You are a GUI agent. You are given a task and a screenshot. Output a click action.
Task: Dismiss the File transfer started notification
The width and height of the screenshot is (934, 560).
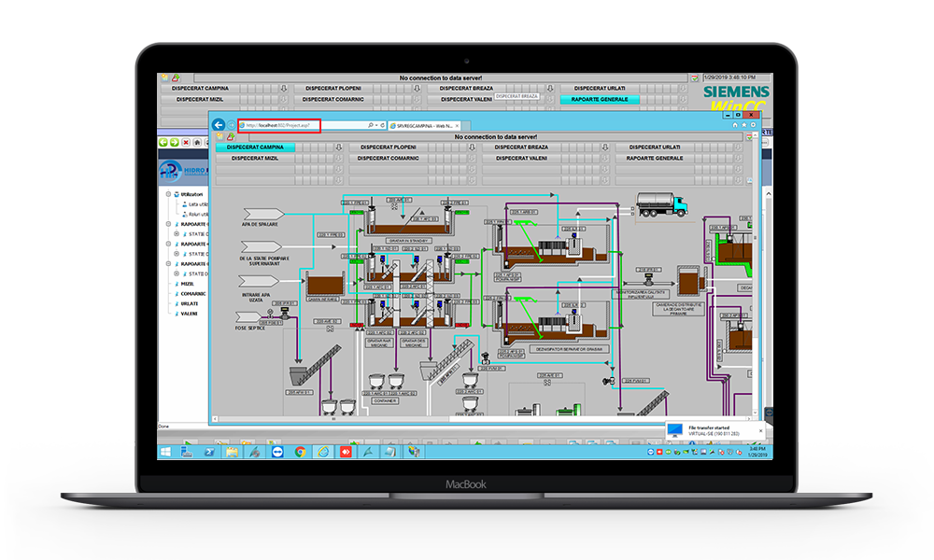point(760,431)
